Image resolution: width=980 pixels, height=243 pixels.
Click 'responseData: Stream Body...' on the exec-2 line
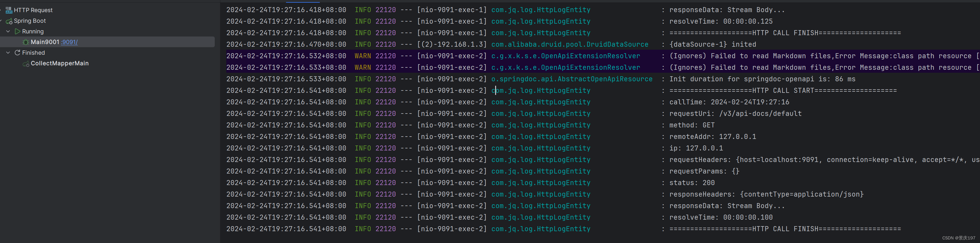pos(727,206)
